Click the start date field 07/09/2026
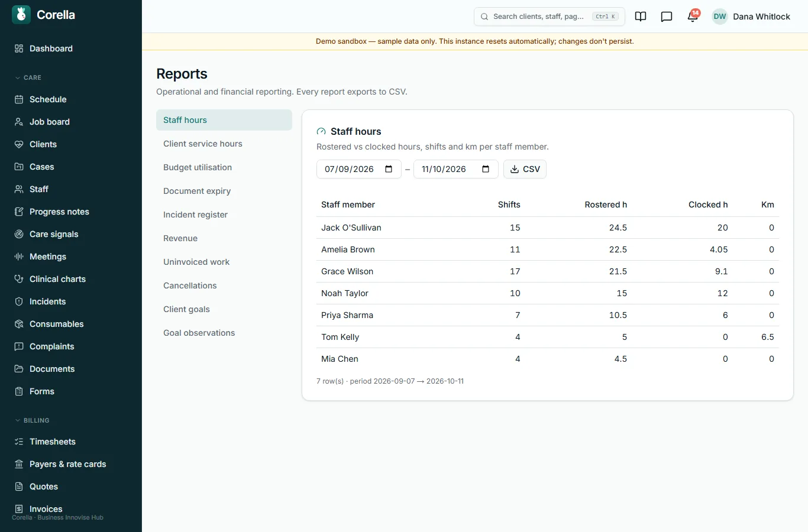This screenshot has height=532, width=808. click(359, 169)
